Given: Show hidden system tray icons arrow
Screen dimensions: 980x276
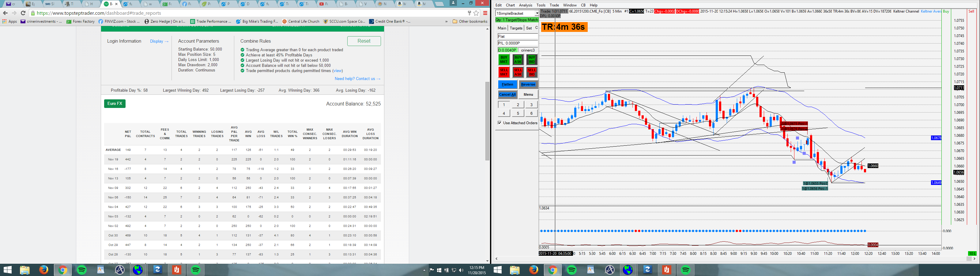Looking at the screenshot, I should click(x=424, y=270).
